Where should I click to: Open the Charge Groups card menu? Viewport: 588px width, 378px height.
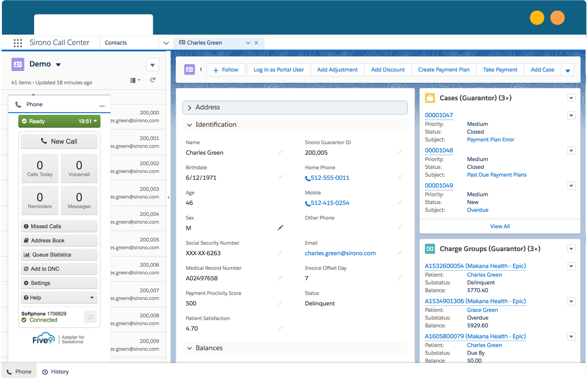pyautogui.click(x=571, y=249)
